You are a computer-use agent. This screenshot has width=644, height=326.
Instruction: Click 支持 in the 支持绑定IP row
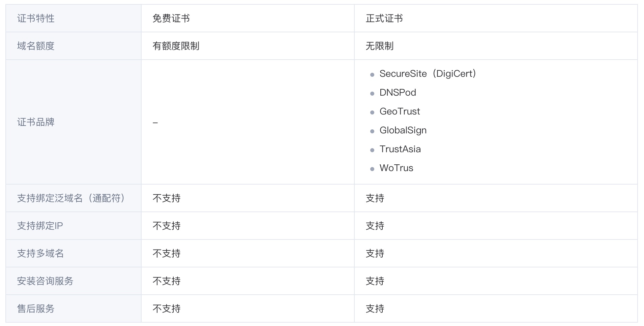click(x=375, y=226)
